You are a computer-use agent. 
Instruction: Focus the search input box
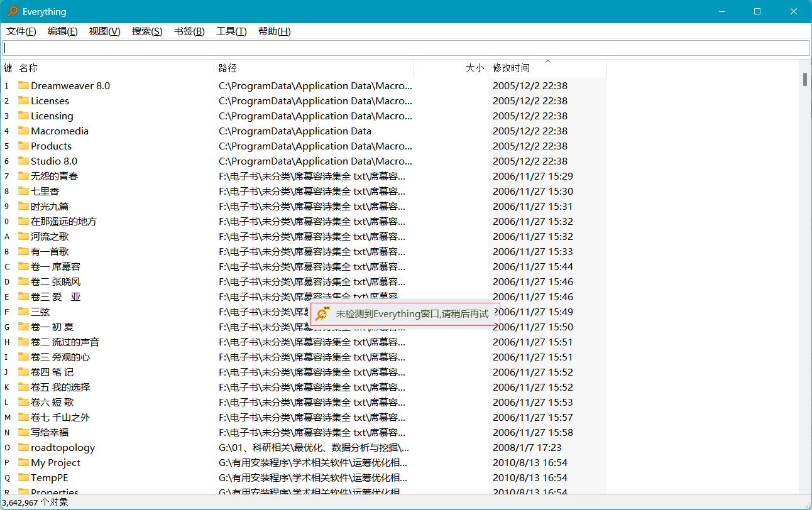coord(406,48)
